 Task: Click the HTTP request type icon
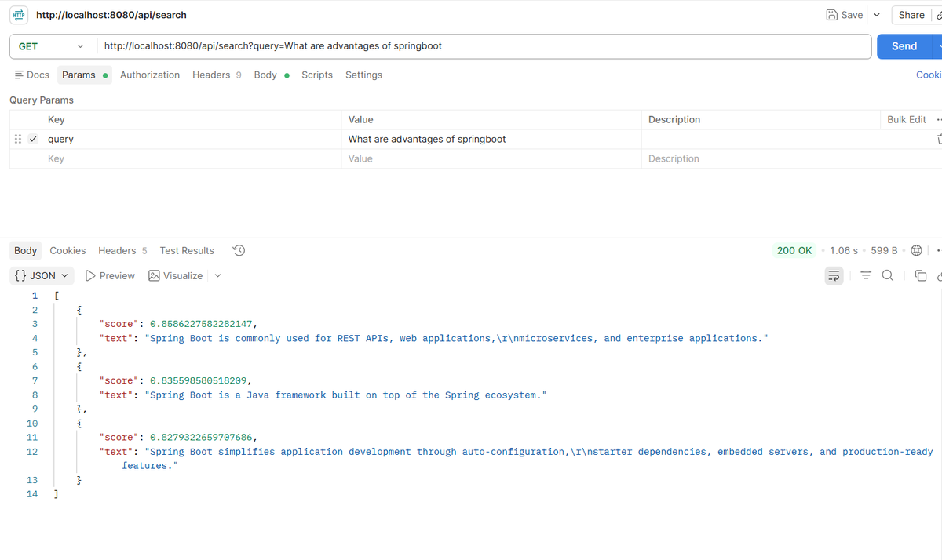20,15
